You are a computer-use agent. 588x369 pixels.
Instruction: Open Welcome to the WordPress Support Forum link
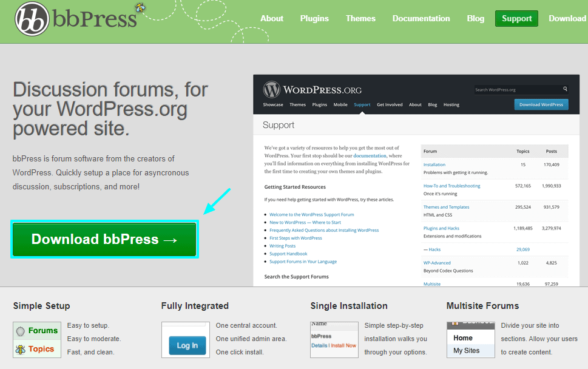(312, 214)
